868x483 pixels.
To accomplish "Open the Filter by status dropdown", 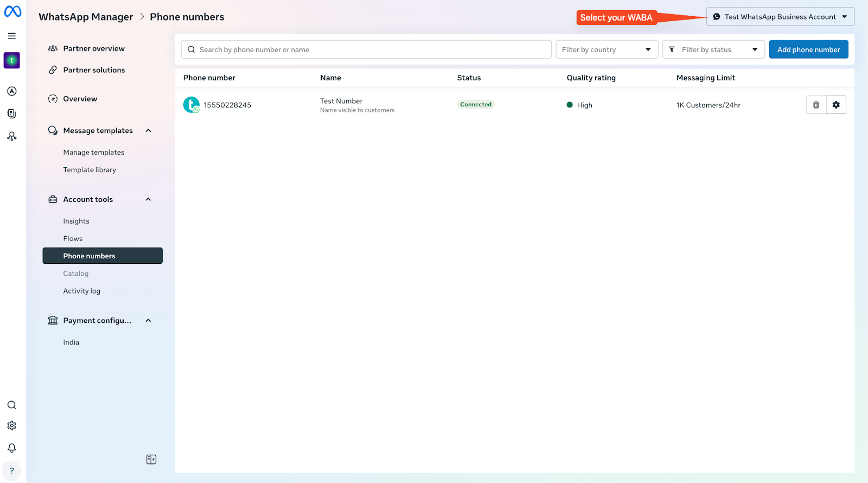I will point(713,49).
